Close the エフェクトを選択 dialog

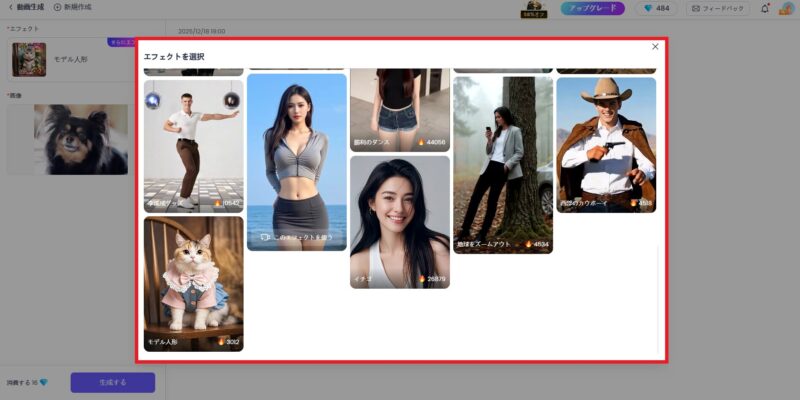pos(655,46)
